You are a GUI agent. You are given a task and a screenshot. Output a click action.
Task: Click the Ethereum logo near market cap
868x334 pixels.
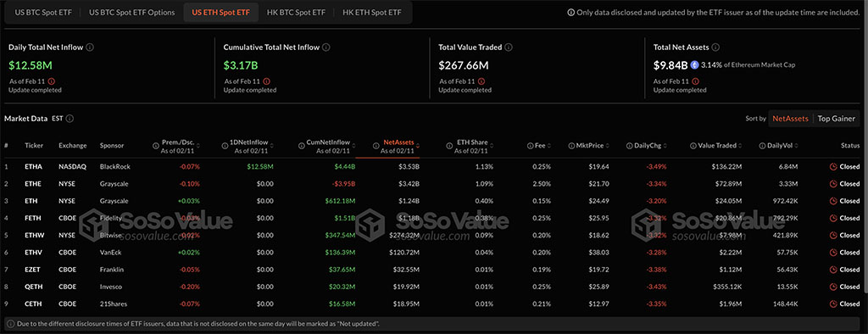click(695, 64)
